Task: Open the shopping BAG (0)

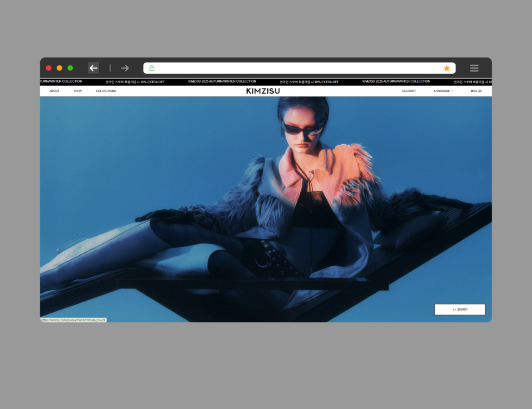Action: click(x=476, y=91)
